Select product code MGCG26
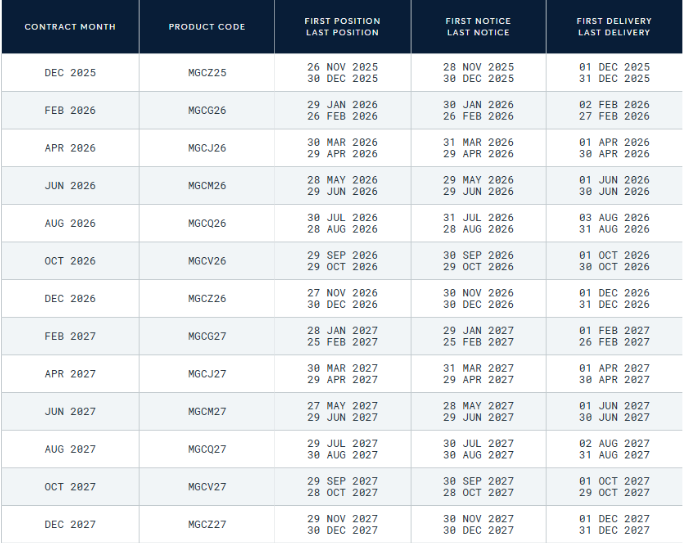This screenshot has height=543, width=687. tap(207, 111)
